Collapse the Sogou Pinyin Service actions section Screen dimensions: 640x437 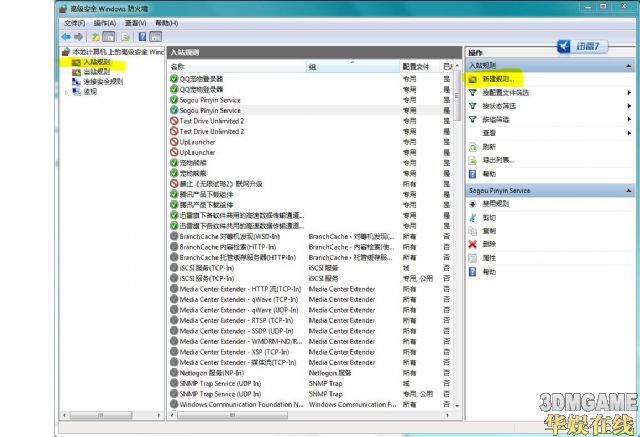[629, 191]
